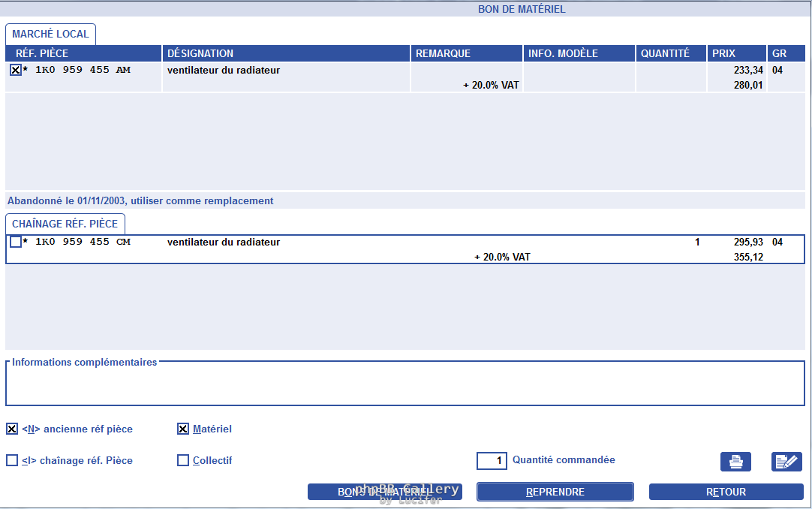Switch to the MARCHÉ LOCAL tab
The image size is (812, 509).
[50, 34]
